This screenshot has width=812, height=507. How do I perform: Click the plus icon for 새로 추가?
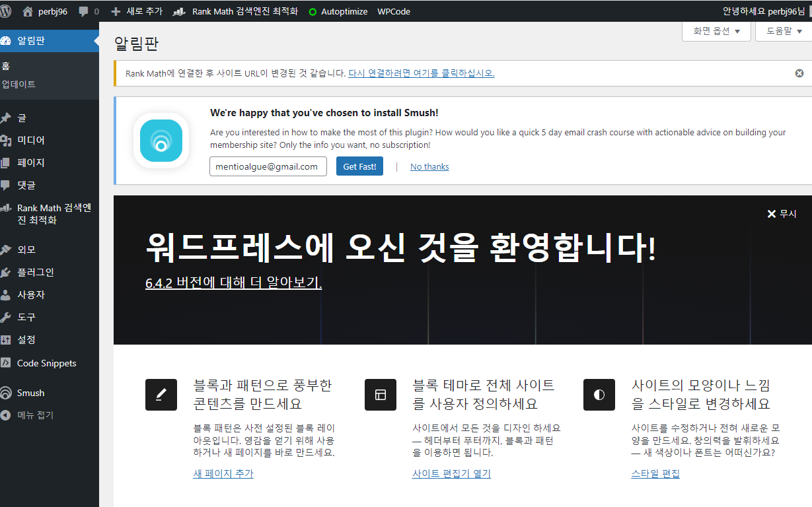[x=116, y=11]
